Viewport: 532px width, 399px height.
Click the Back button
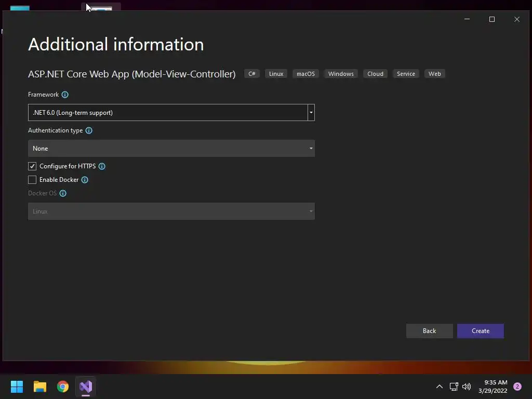coord(430,331)
